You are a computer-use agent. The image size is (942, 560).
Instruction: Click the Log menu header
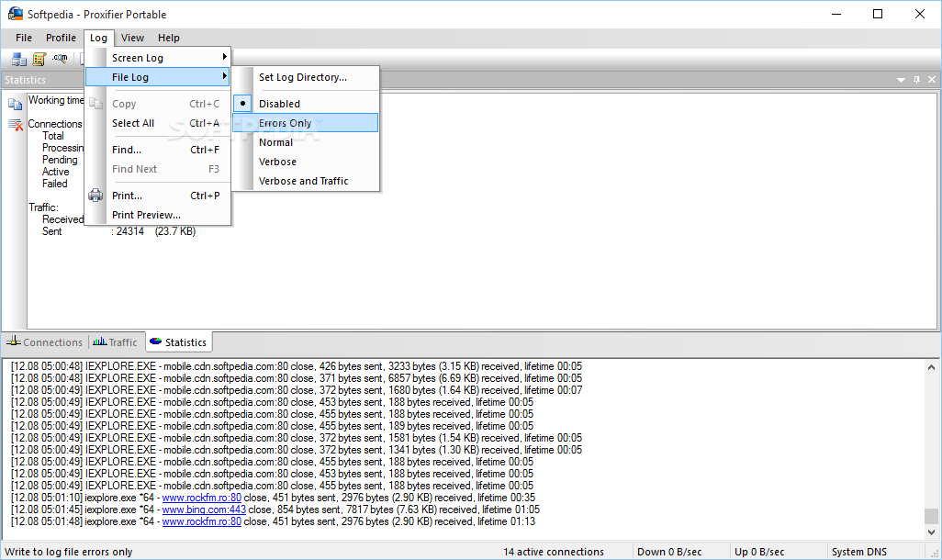(98, 38)
